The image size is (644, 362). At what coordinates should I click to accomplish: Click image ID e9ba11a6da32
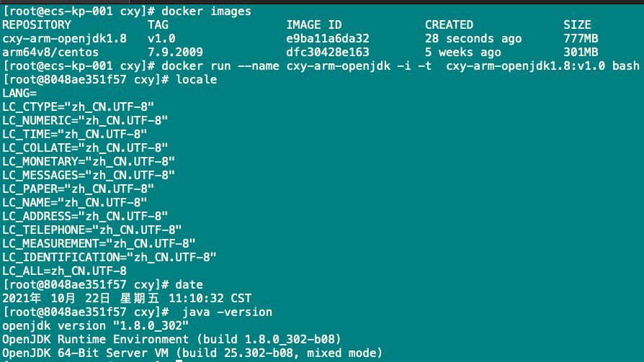point(328,39)
